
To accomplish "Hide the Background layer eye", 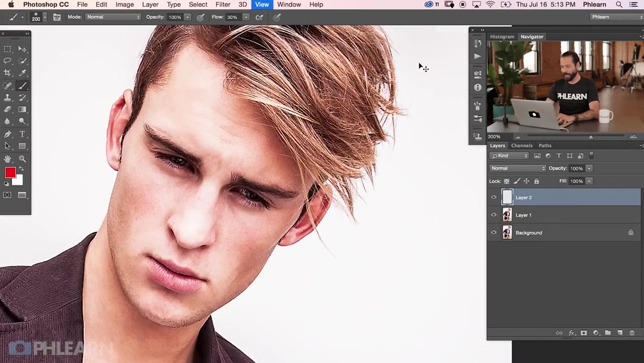I will 494,233.
